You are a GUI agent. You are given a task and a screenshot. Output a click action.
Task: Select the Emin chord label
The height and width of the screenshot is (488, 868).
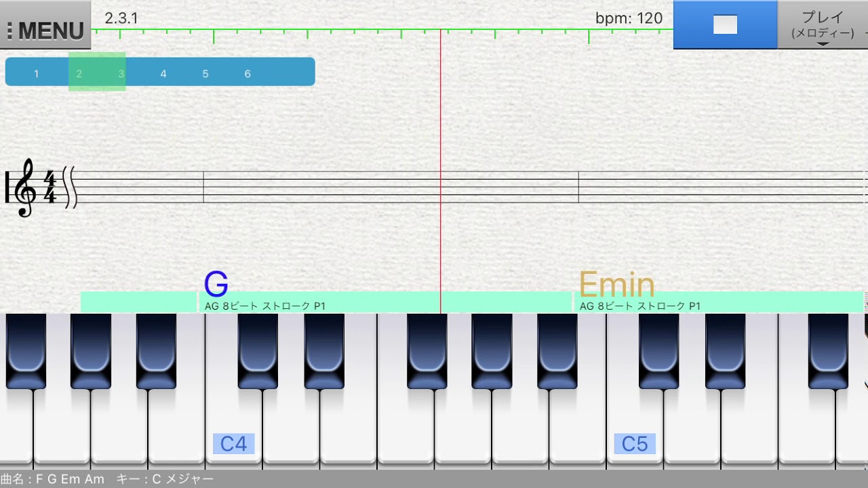coord(616,285)
